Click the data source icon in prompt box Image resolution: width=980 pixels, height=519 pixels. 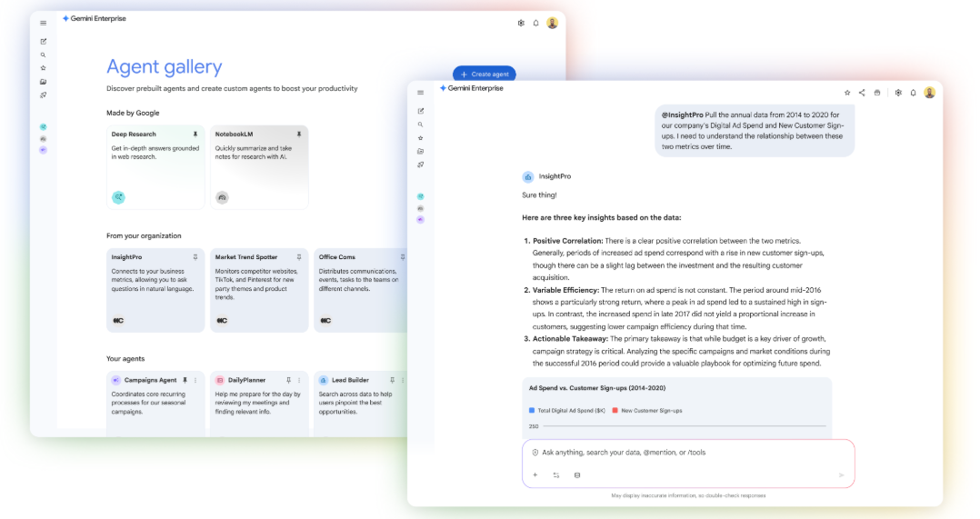(x=576, y=474)
